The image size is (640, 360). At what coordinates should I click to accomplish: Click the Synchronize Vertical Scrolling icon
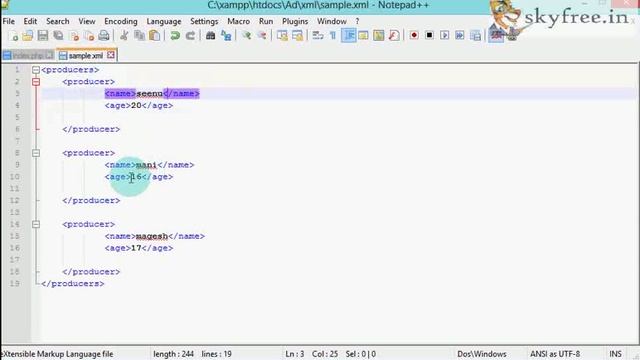tap(282, 36)
